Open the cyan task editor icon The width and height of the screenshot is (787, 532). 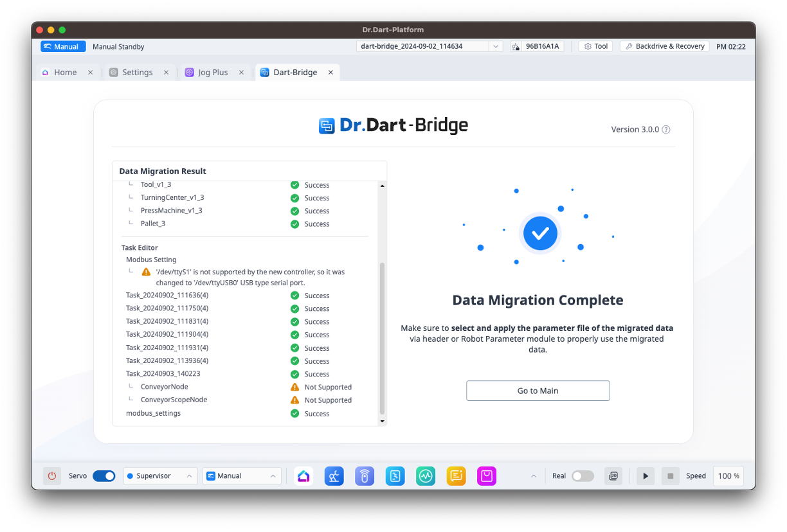395,476
